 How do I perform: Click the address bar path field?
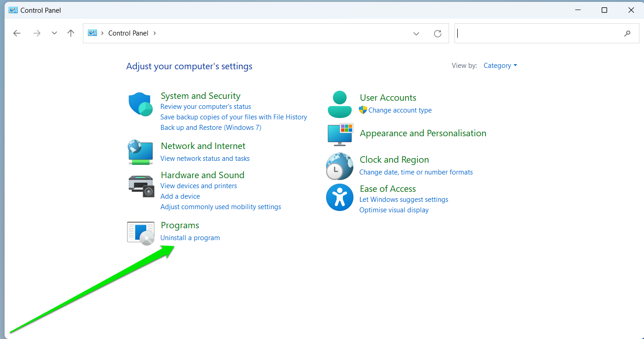pyautogui.click(x=266, y=33)
